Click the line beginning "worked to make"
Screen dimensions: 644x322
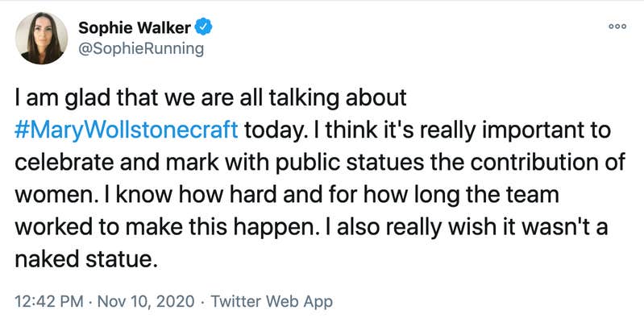point(311,227)
